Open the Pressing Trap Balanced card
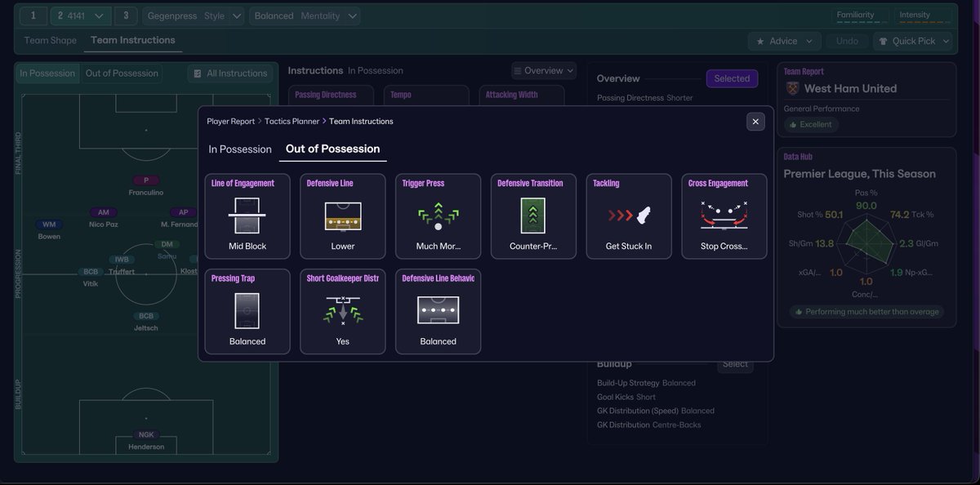The width and height of the screenshot is (980, 485). pyautogui.click(x=247, y=312)
